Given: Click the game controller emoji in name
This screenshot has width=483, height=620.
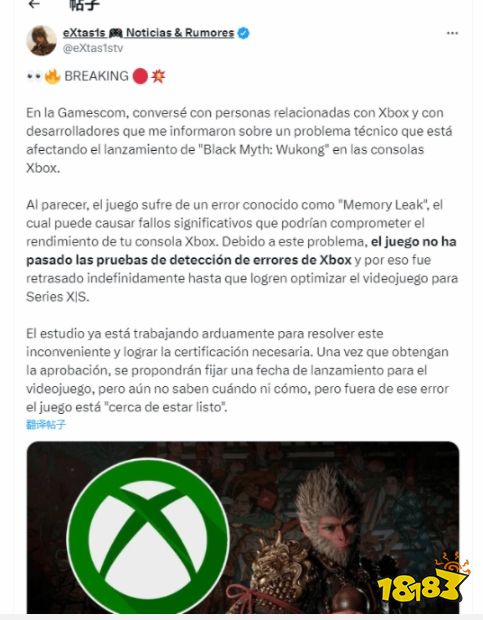Looking at the screenshot, I should coord(115,33).
